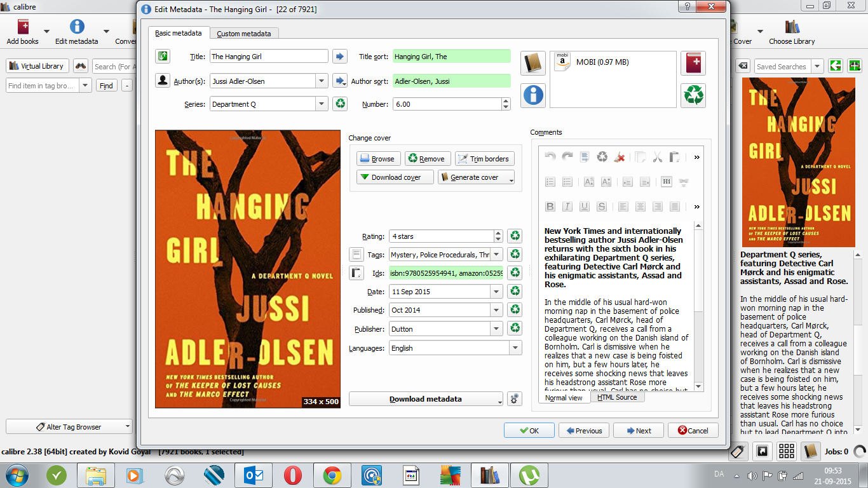Click the Paste clipboard icon in Comments
This screenshot has width=868, height=488.
(x=675, y=157)
